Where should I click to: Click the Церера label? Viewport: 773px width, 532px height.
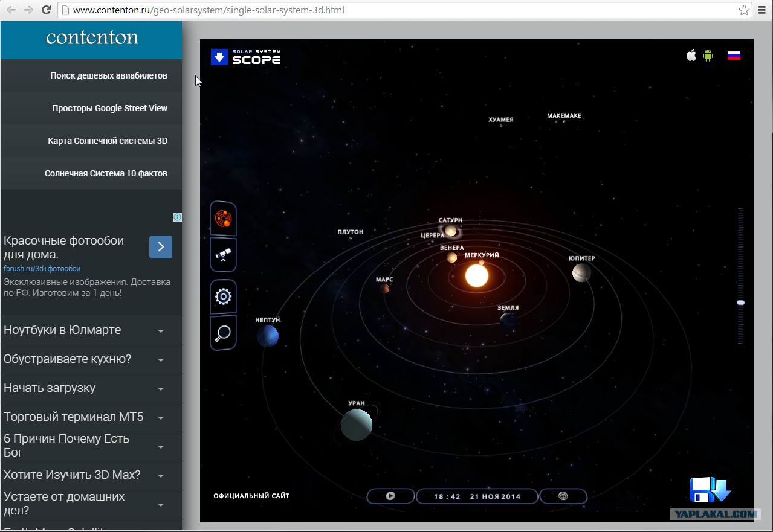pos(433,236)
